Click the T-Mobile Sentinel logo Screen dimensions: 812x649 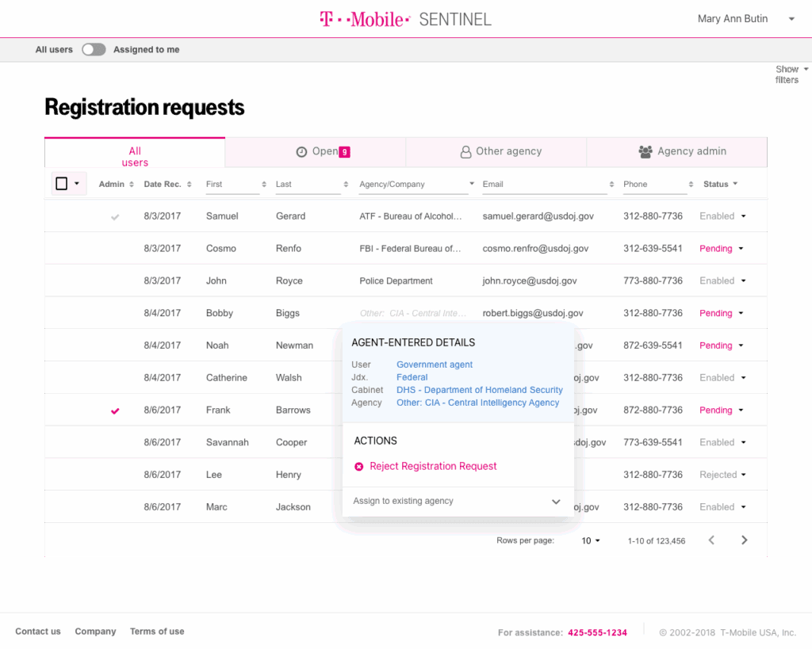coord(405,19)
